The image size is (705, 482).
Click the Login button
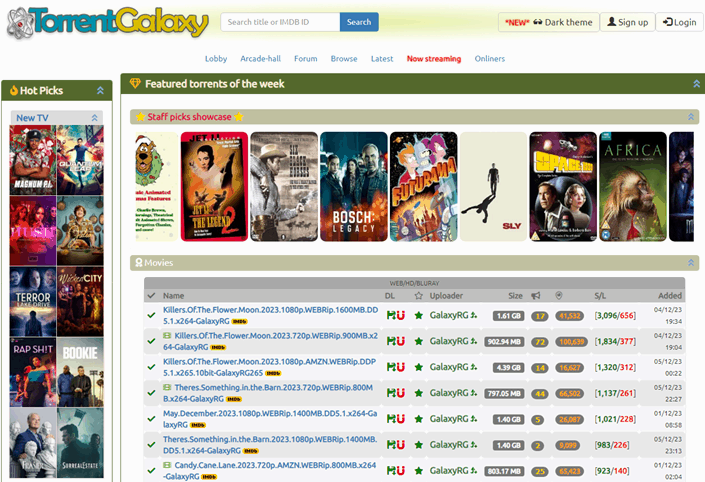[679, 22]
